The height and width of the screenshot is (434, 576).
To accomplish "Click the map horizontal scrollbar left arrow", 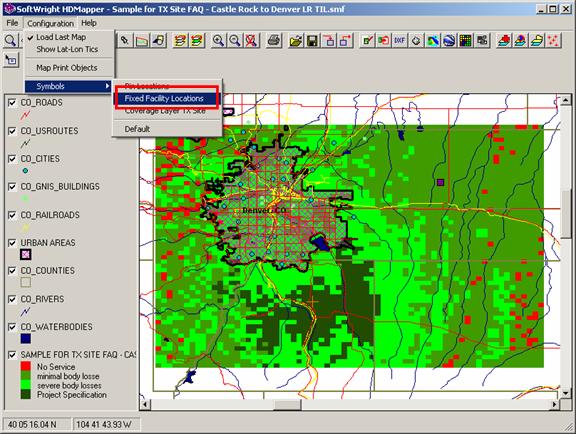I will click(x=145, y=405).
